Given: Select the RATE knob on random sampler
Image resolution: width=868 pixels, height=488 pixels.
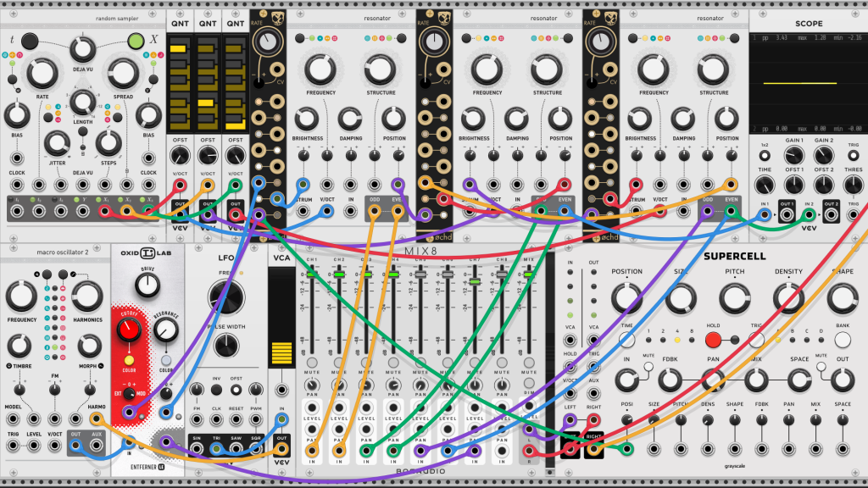Looking at the screenshot, I should point(42,74).
